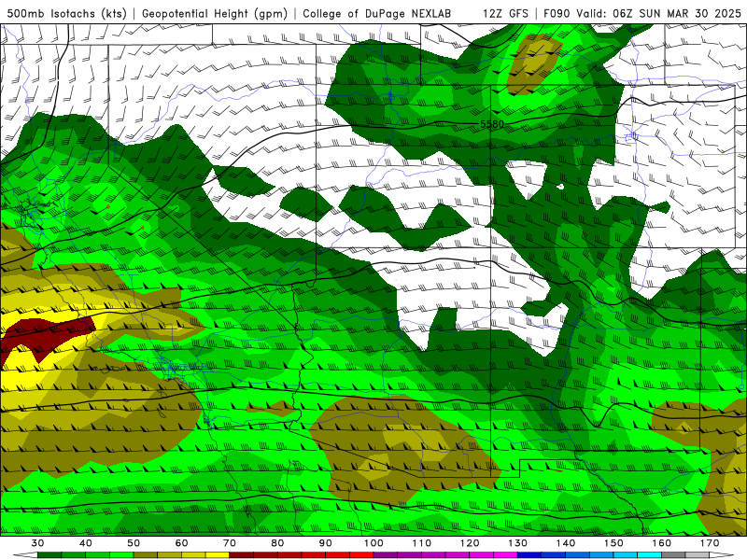Click the legend value 50
Image resolution: width=747 pixels, height=560 pixels.
coord(134,543)
